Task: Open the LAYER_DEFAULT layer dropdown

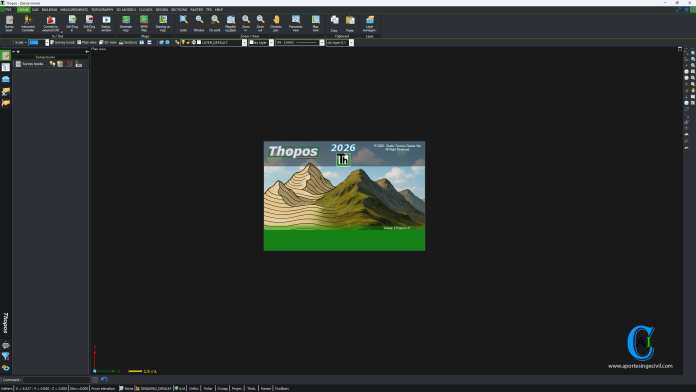Action: pos(244,43)
